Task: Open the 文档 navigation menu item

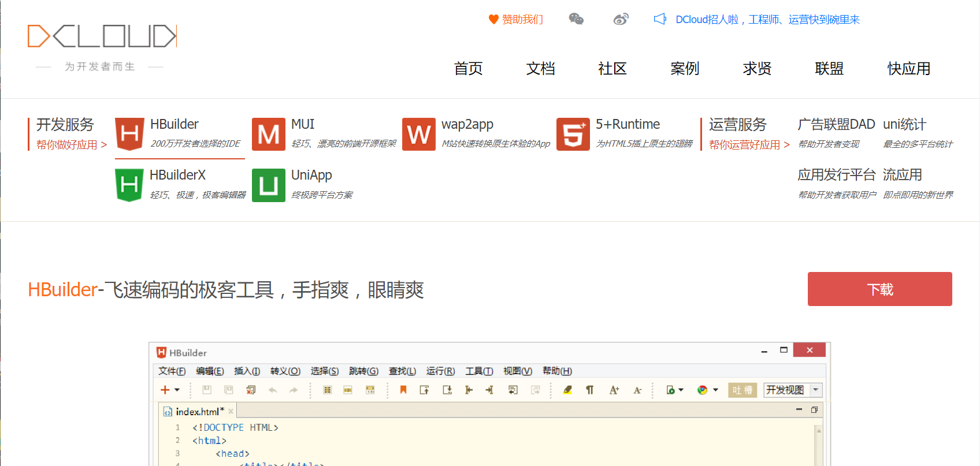Action: tap(540, 69)
